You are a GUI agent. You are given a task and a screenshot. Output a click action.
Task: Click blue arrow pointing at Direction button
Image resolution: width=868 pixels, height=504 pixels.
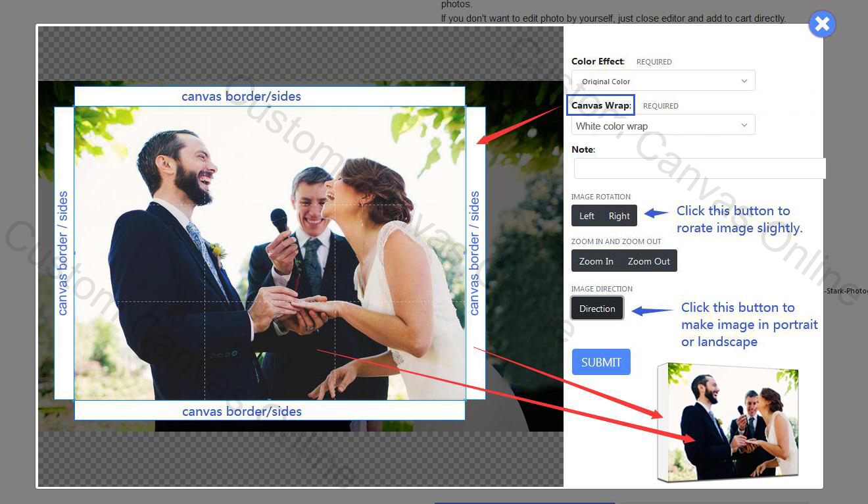pos(652,311)
